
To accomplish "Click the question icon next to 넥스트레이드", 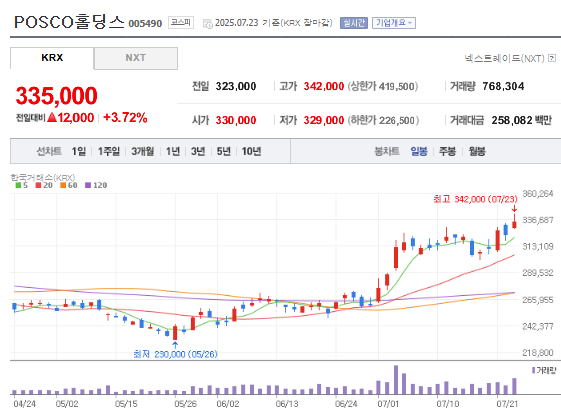I will [x=552, y=58].
